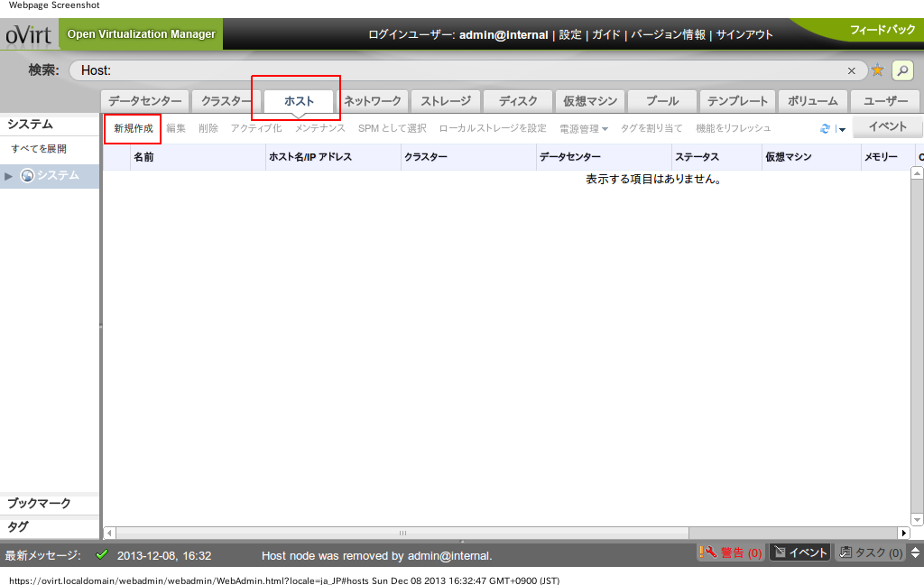Open the refresh rate dropdown arrow
Image resolution: width=924 pixels, height=585 pixels.
click(x=841, y=128)
